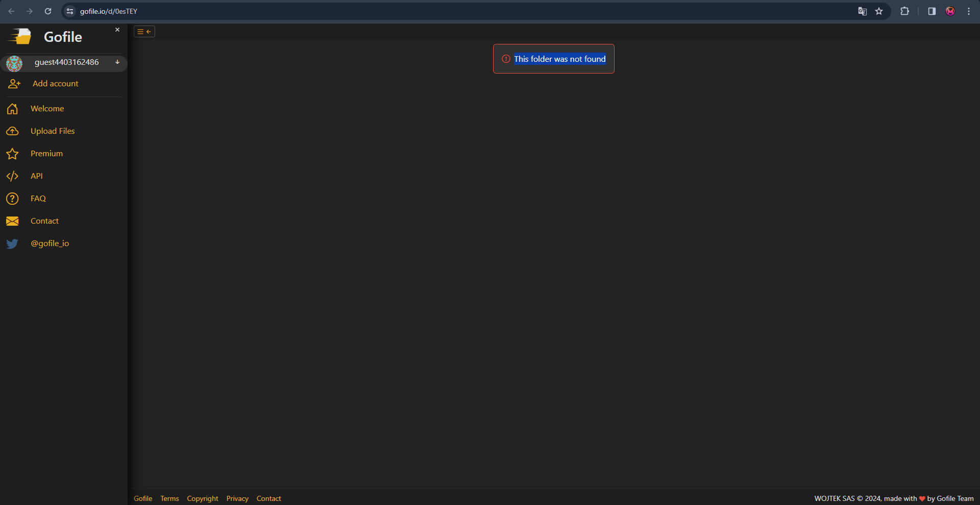Click the Premium star icon
This screenshot has height=505, width=980.
(x=12, y=154)
